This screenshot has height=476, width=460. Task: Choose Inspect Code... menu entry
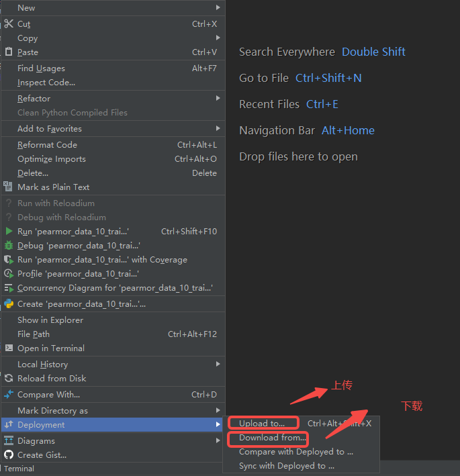(113, 83)
